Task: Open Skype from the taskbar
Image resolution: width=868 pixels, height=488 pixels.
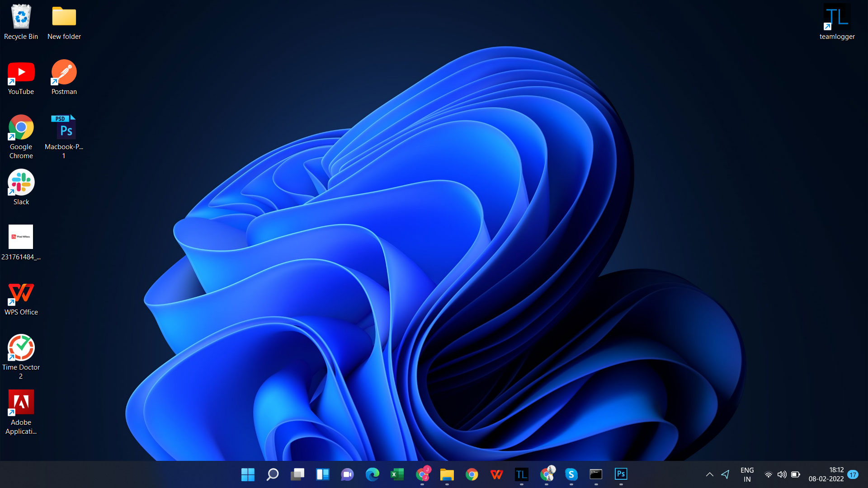Action: pyautogui.click(x=571, y=474)
